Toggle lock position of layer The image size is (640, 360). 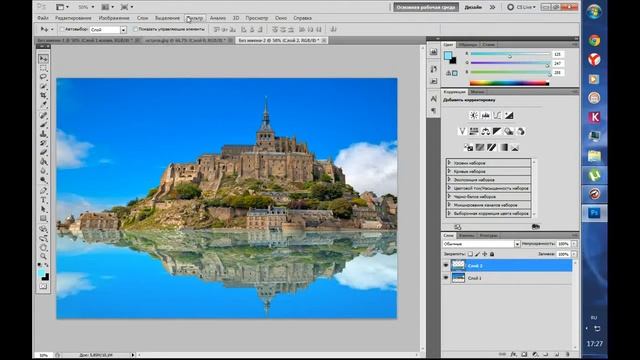[485, 254]
